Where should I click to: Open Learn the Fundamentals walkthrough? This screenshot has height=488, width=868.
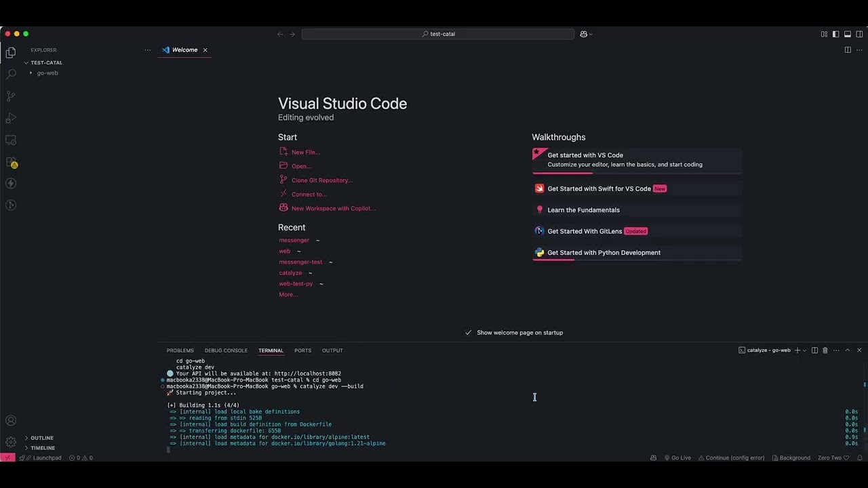click(637, 210)
